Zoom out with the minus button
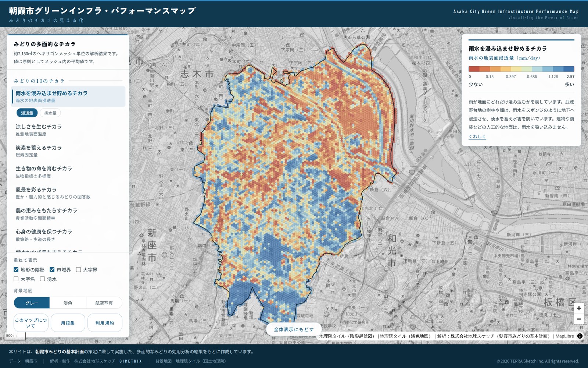This screenshot has width=588, height=368. (x=579, y=319)
